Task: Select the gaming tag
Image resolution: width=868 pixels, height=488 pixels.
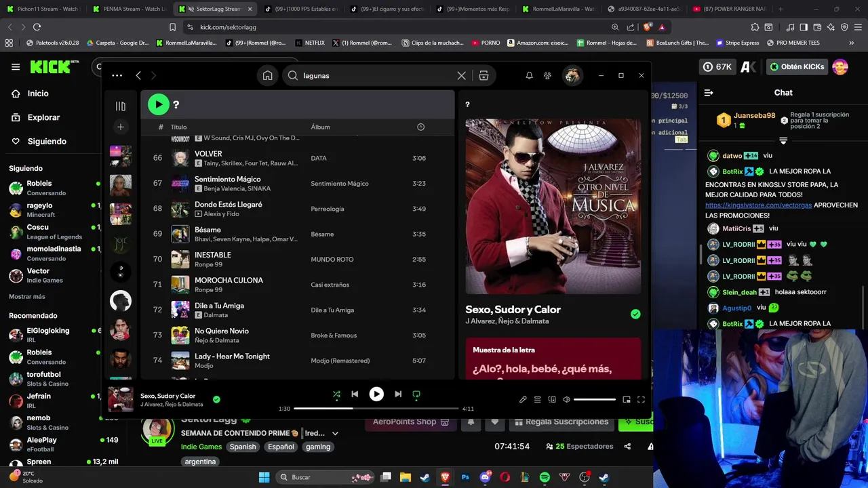Action: tap(318, 447)
